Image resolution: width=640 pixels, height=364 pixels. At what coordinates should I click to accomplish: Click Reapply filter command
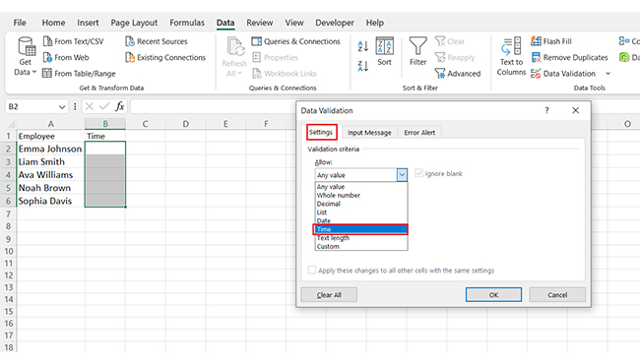455,57
